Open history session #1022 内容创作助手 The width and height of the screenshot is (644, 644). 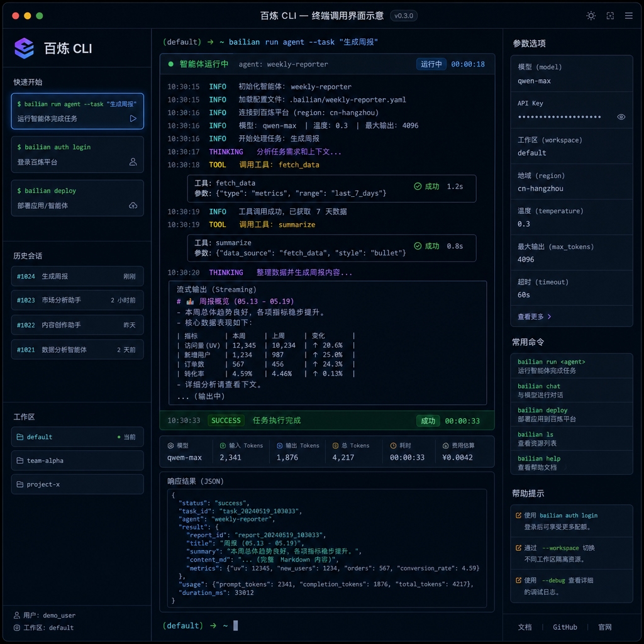tap(77, 325)
